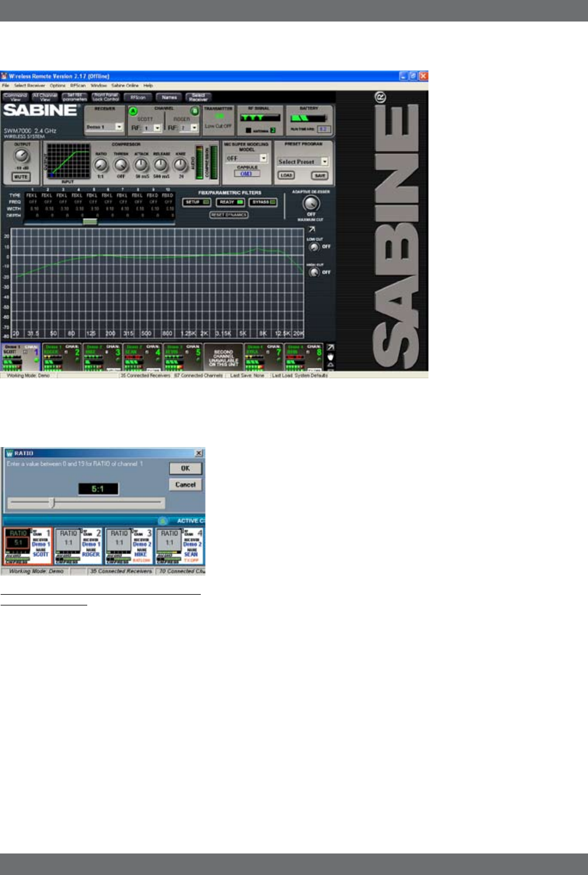Click the hand icon beside channel strips
This screenshot has height=875, width=588.
(330, 356)
